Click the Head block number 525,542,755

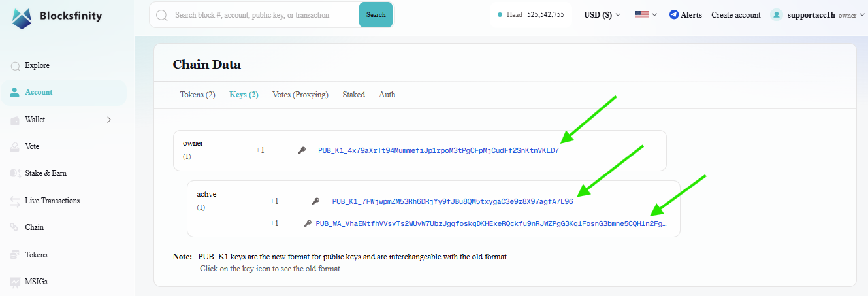545,14
